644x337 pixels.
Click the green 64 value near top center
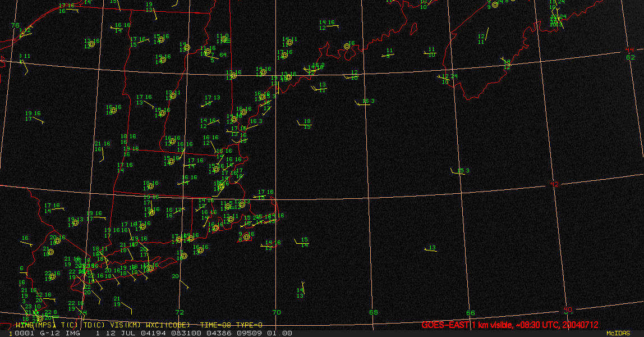(223, 54)
